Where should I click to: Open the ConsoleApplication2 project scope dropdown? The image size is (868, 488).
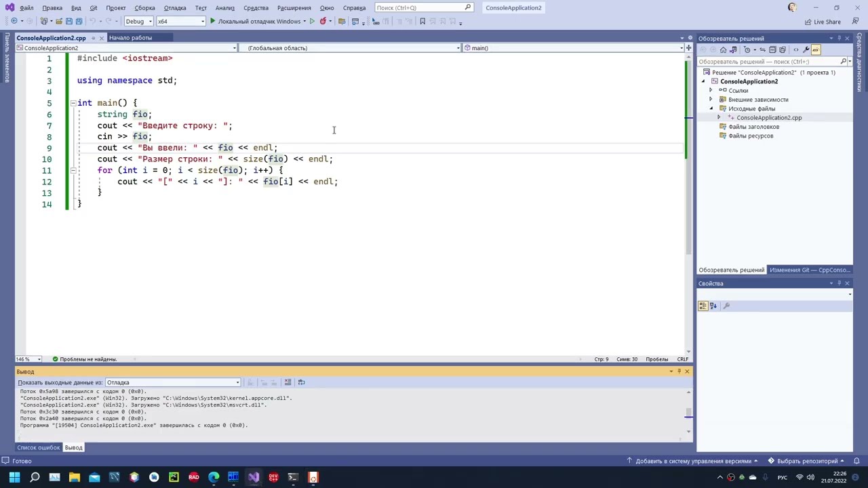point(126,48)
